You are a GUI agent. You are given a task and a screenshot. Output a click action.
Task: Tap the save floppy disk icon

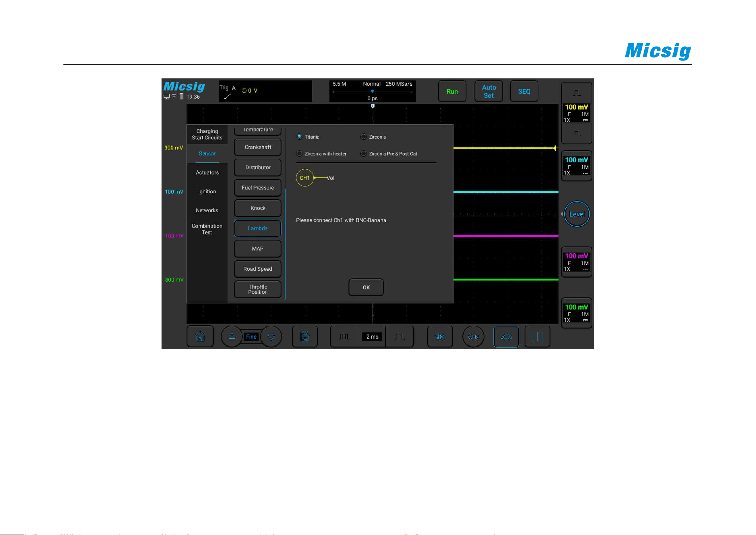tap(305, 337)
